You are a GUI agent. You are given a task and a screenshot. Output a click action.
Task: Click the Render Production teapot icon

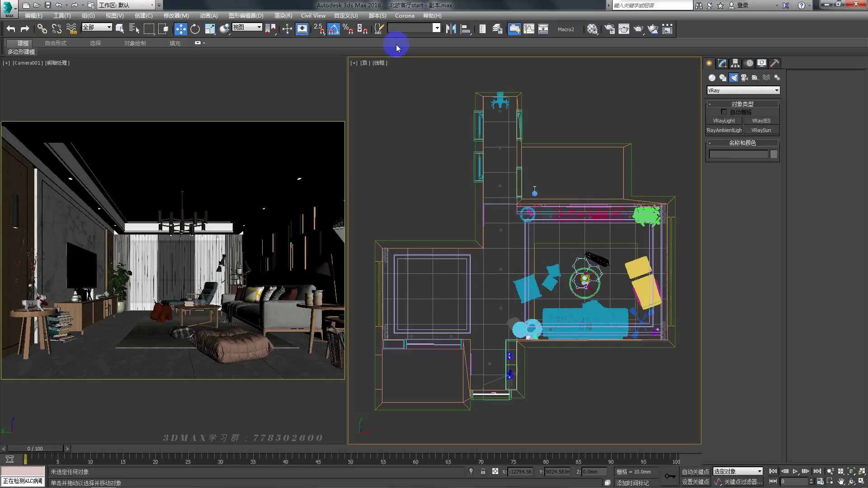click(x=638, y=29)
